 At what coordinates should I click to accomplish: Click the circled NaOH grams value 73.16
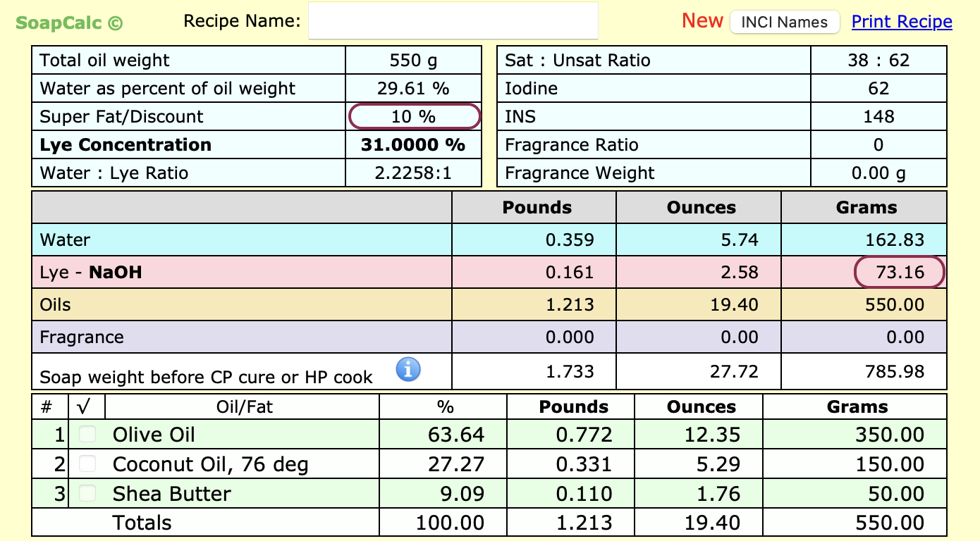pos(899,273)
